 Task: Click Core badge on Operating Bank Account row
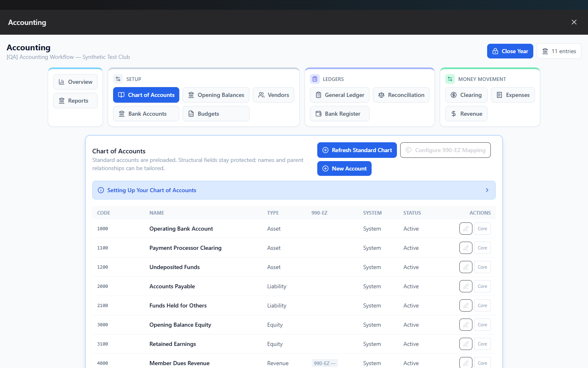coord(482,229)
